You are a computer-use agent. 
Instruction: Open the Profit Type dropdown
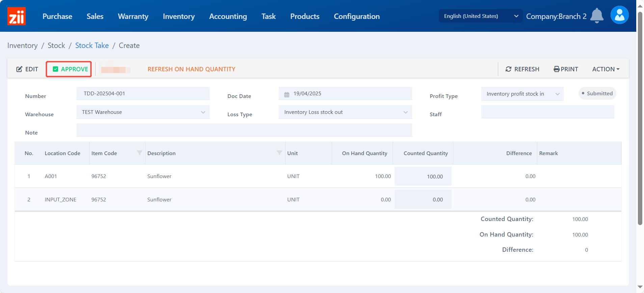[x=522, y=94]
